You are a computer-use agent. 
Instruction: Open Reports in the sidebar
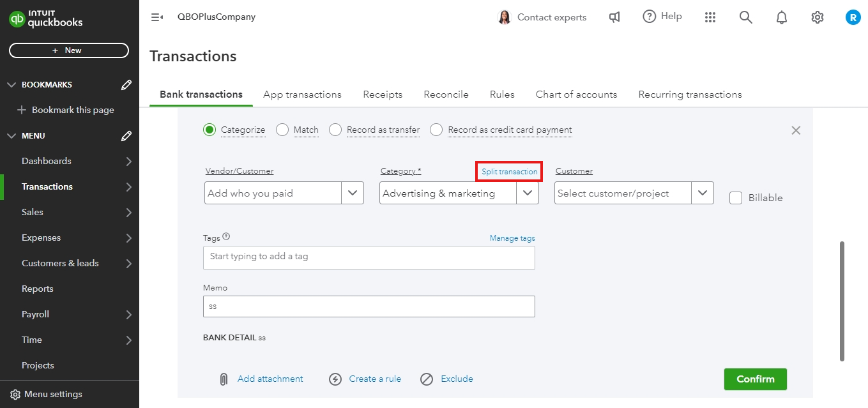coord(38,289)
